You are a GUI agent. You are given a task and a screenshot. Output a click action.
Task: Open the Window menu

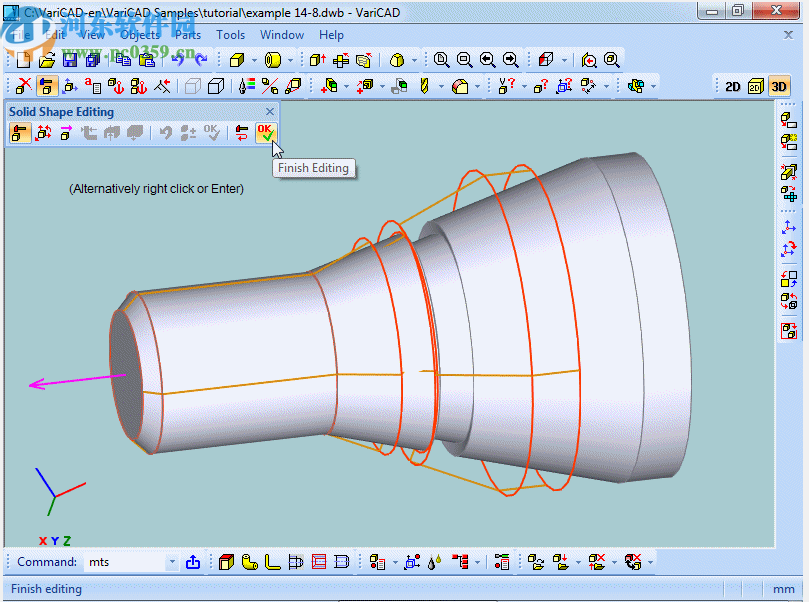point(282,35)
